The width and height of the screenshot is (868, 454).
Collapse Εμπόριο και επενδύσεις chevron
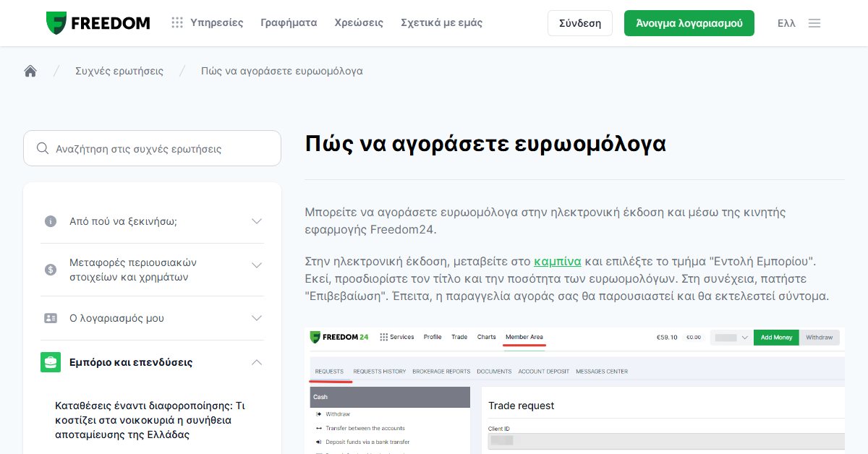tap(257, 362)
